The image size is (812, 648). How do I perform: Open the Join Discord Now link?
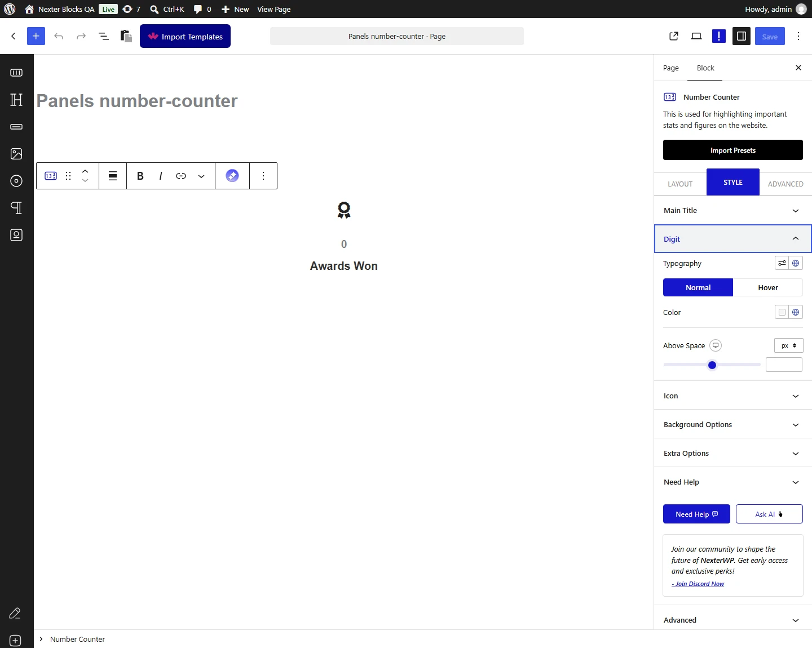point(698,584)
